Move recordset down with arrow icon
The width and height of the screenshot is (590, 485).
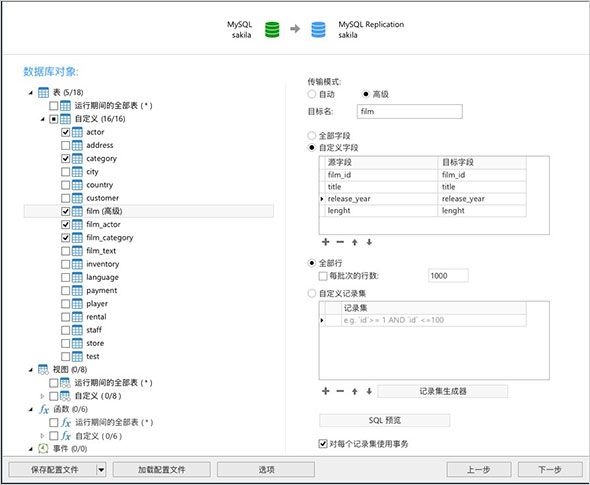tap(369, 391)
